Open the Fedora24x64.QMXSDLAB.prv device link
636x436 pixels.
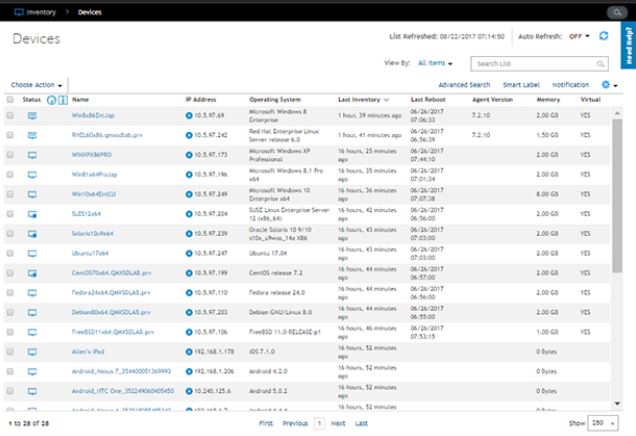click(111, 292)
